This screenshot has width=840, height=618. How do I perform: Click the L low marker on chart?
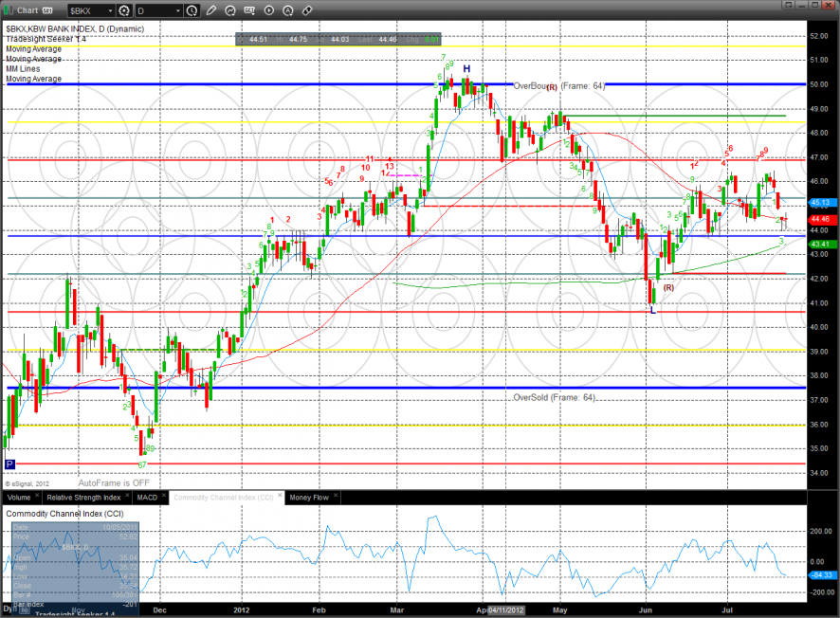tap(653, 310)
